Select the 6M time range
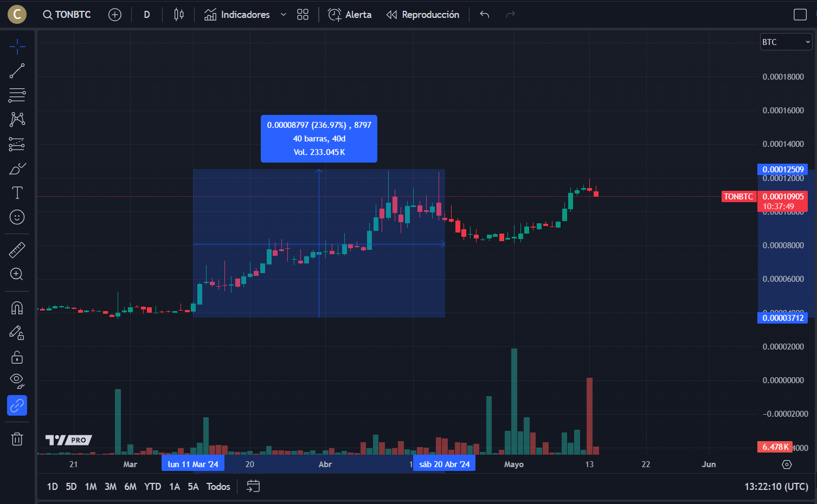 (x=131, y=487)
